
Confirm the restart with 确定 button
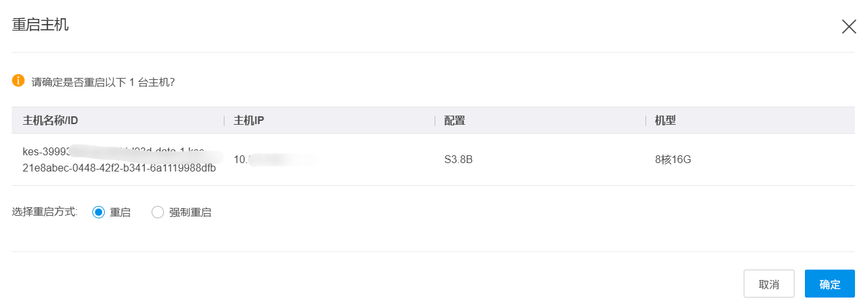tap(829, 284)
